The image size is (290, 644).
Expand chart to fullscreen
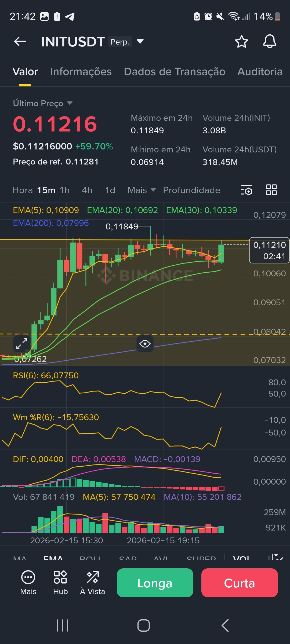pyautogui.click(x=22, y=344)
